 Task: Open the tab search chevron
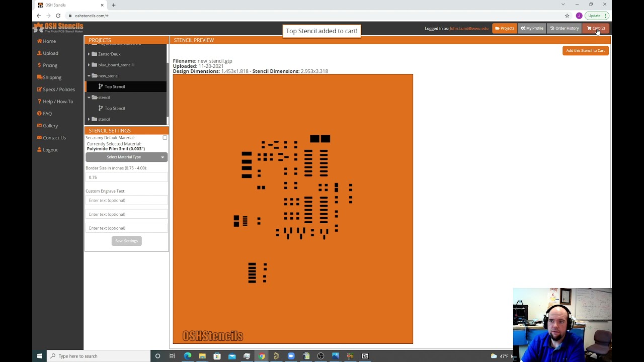563,5
